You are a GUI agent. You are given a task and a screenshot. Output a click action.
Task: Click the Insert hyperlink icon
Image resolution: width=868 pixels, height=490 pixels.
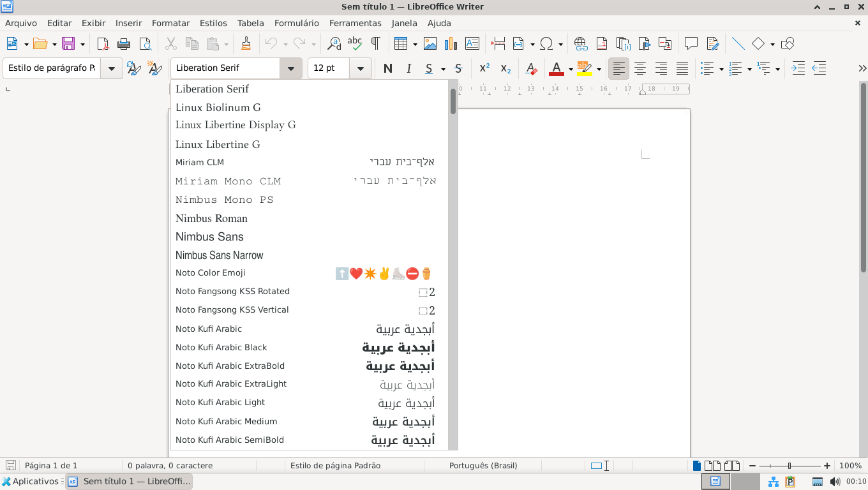click(x=580, y=44)
